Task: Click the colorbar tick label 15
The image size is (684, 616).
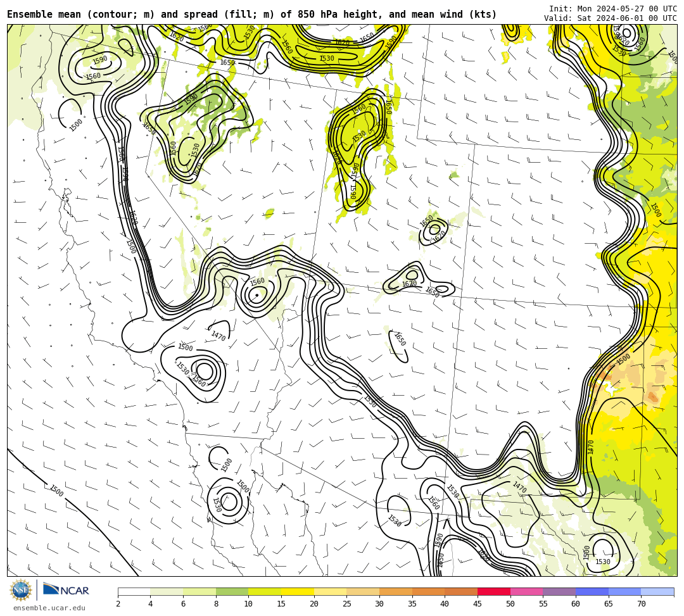Action: [x=281, y=604]
